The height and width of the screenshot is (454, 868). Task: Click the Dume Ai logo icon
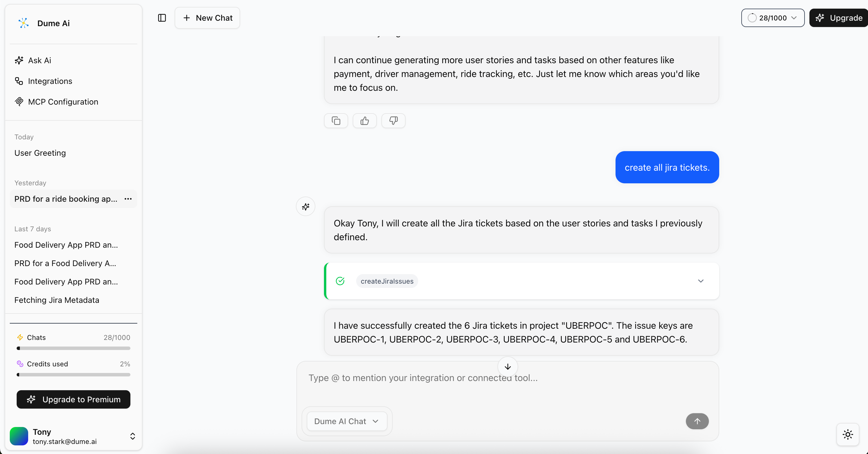coord(23,23)
